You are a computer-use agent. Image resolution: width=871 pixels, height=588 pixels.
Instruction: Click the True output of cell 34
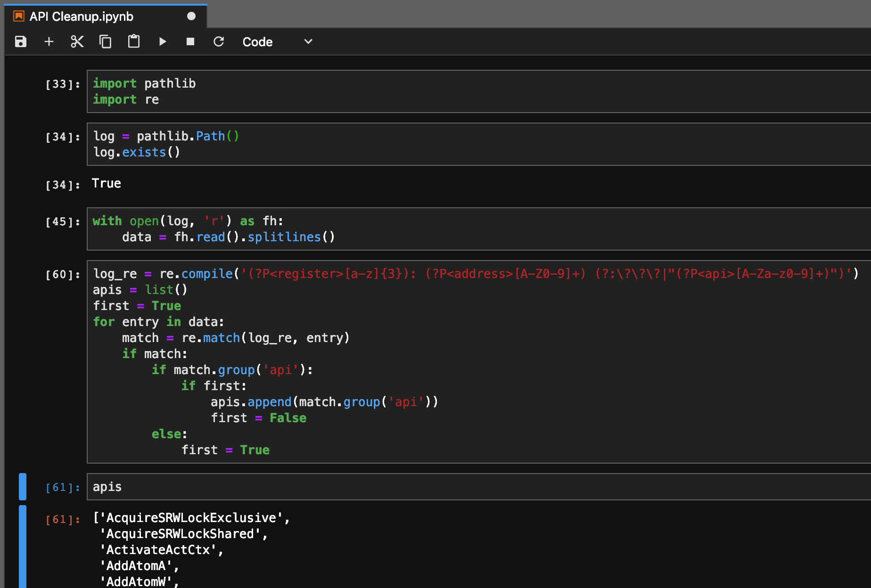pyautogui.click(x=107, y=184)
